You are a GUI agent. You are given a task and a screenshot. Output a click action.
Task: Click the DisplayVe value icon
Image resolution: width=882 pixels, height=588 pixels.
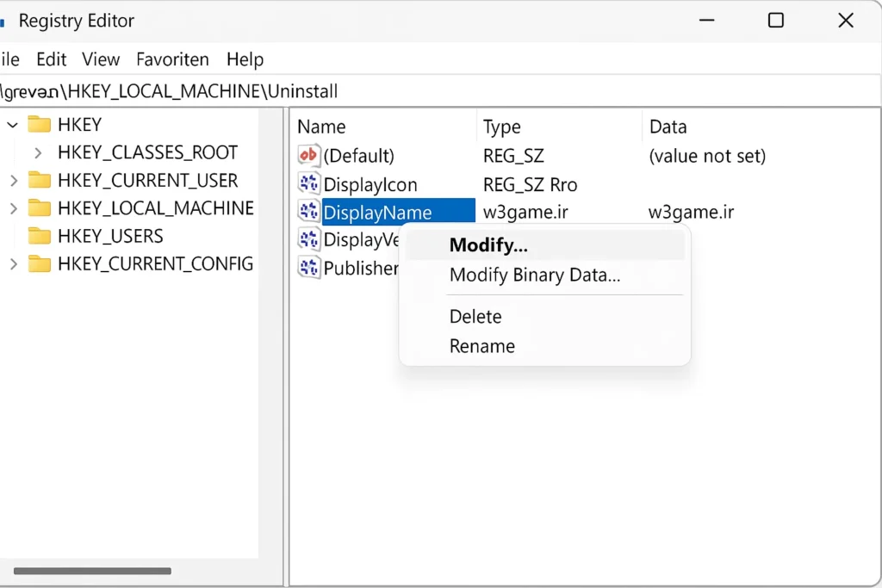point(309,239)
